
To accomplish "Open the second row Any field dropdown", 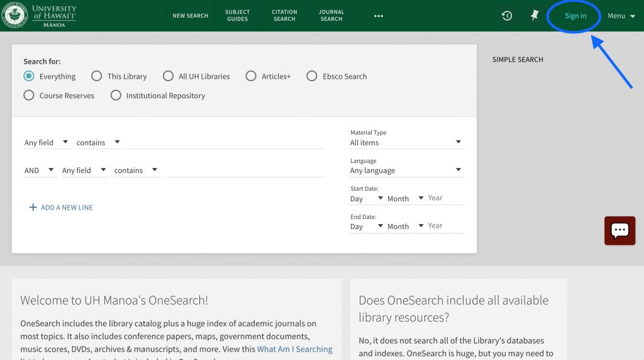I will point(84,170).
